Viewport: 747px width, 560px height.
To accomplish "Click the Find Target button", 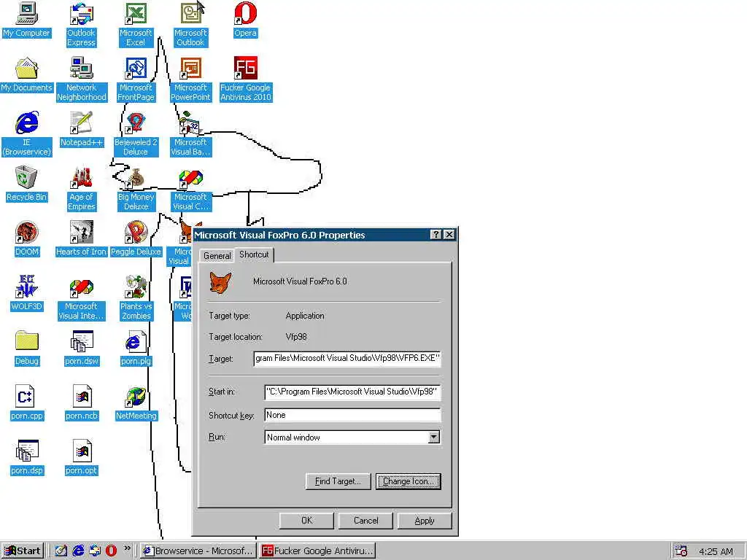I will tap(338, 481).
